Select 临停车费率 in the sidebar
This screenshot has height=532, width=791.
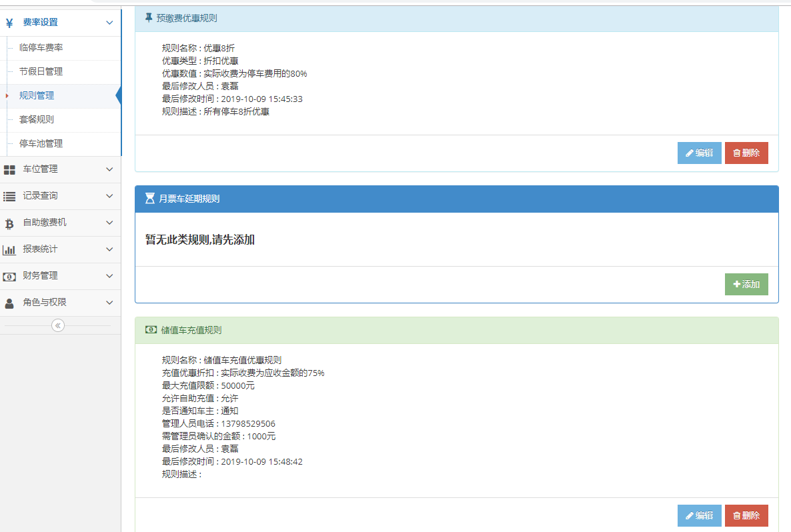point(42,47)
